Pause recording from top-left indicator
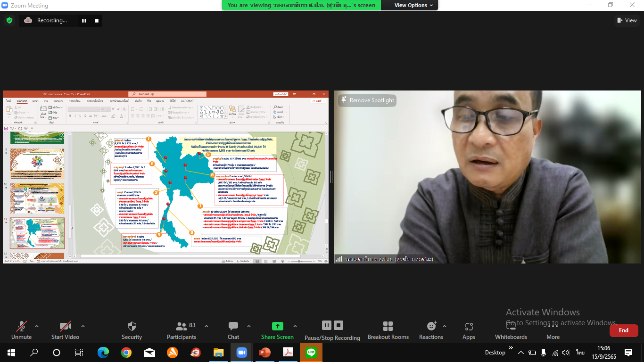Image resolution: width=644 pixels, height=362 pixels. coord(84,21)
